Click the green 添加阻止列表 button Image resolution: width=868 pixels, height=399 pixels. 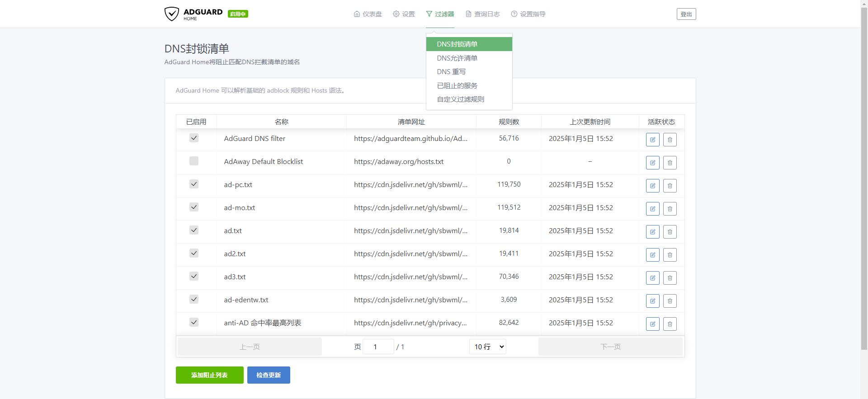209,375
